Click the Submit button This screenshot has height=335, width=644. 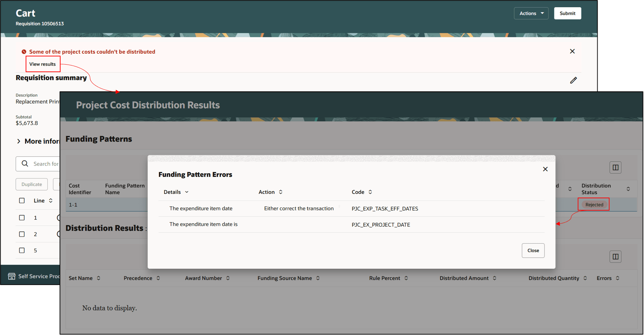(x=567, y=13)
